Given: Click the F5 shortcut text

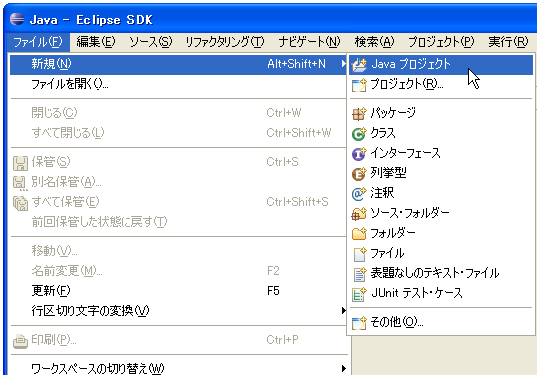Looking at the screenshot, I should pos(273,291).
